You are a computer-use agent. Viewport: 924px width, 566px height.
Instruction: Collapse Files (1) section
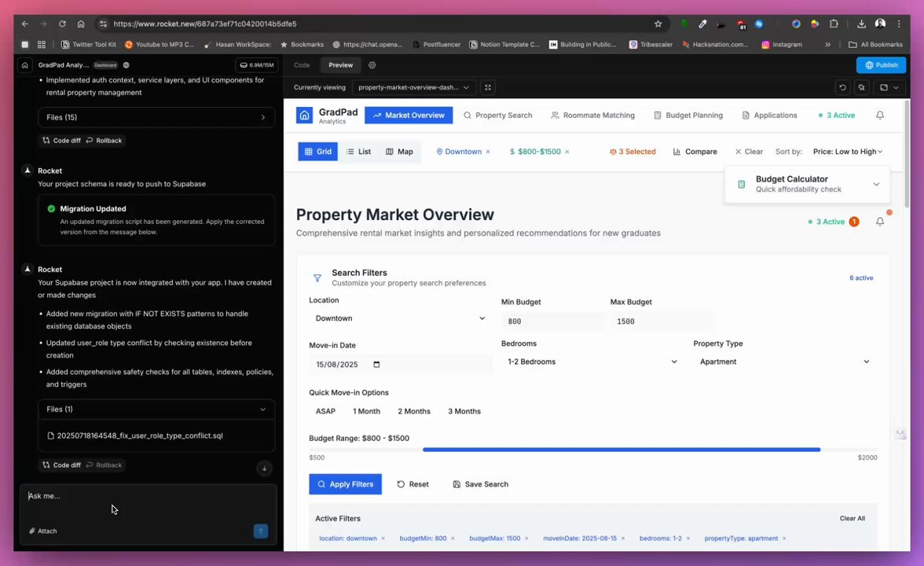pos(156,409)
